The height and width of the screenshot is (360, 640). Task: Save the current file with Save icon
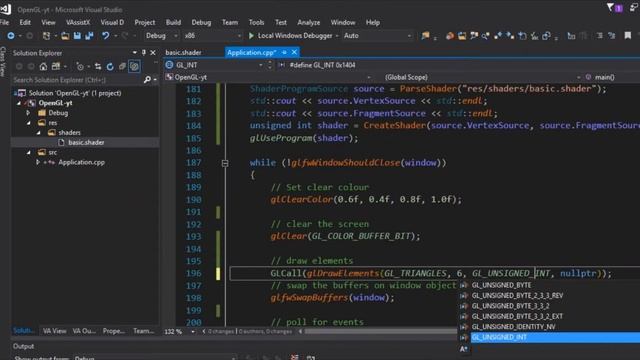point(77,36)
